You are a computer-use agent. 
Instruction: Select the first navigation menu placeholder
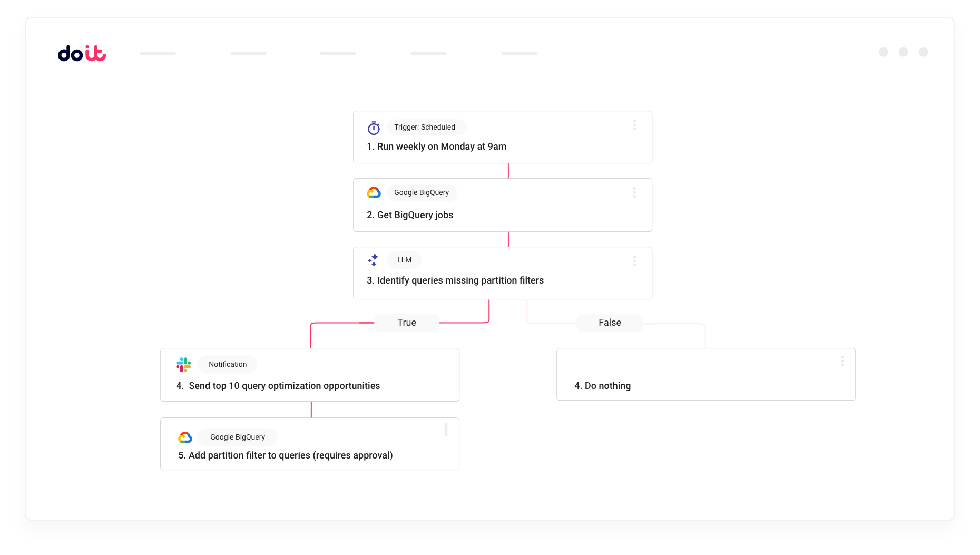(x=158, y=53)
